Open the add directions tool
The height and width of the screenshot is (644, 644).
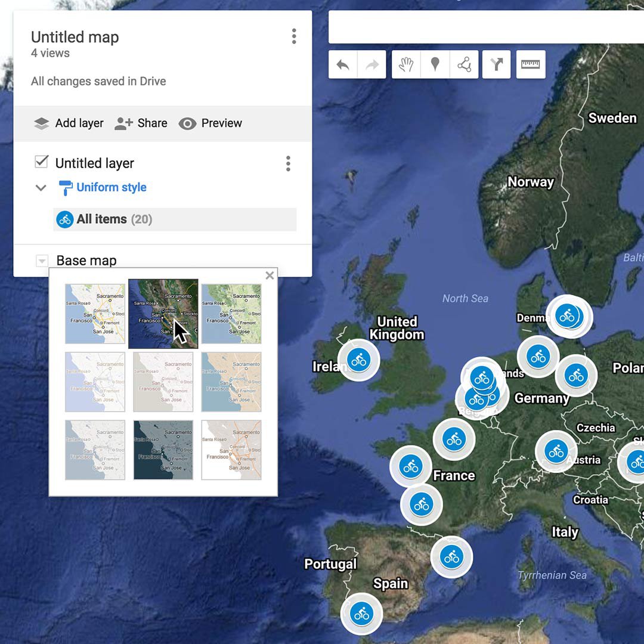[497, 64]
